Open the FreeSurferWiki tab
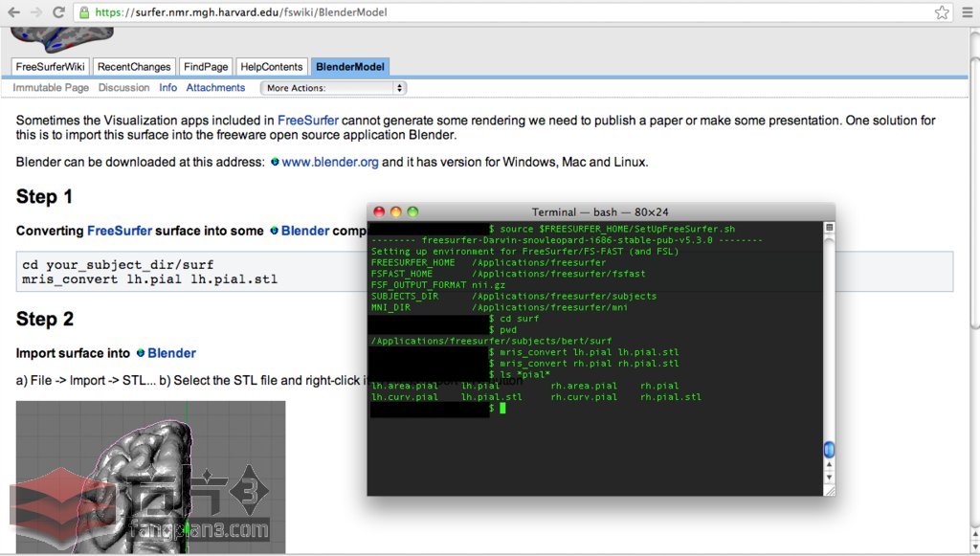The image size is (980, 556). click(x=50, y=67)
